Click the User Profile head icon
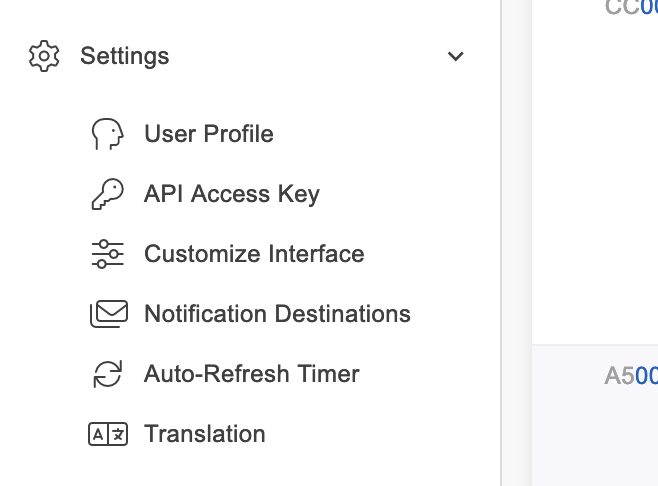The image size is (658, 486). [x=107, y=134]
